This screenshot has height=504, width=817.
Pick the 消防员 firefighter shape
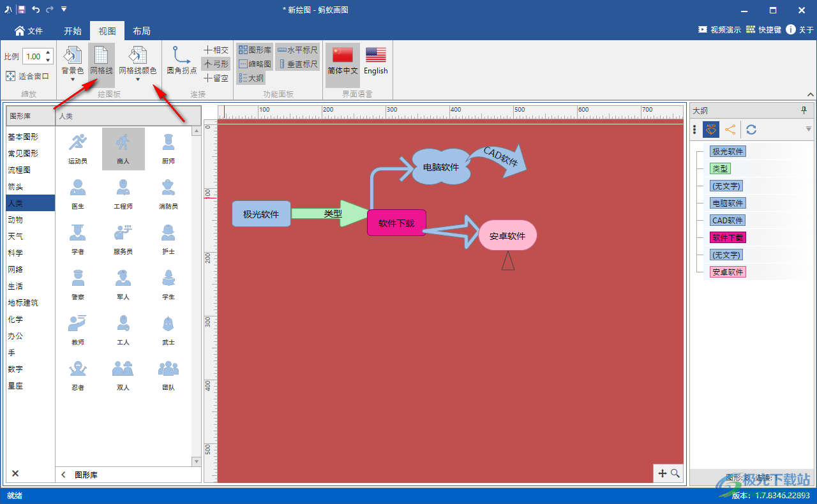click(169, 194)
